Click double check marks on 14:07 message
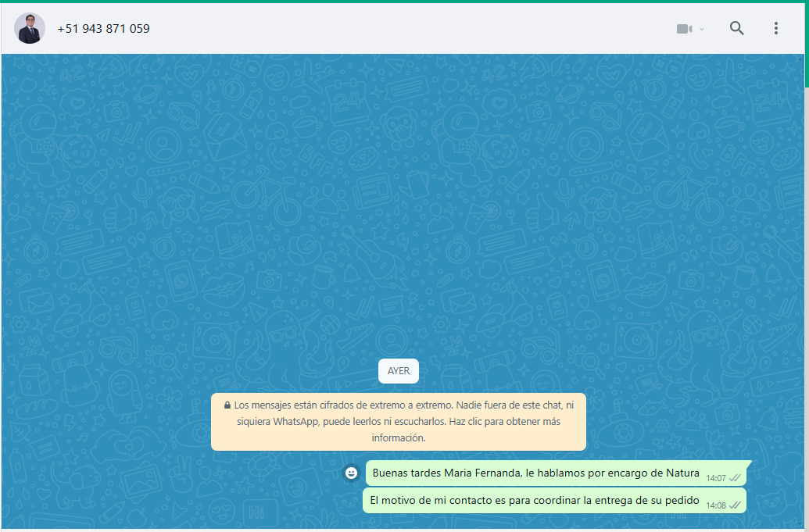Viewport: 809px width, 532px height. (735, 477)
